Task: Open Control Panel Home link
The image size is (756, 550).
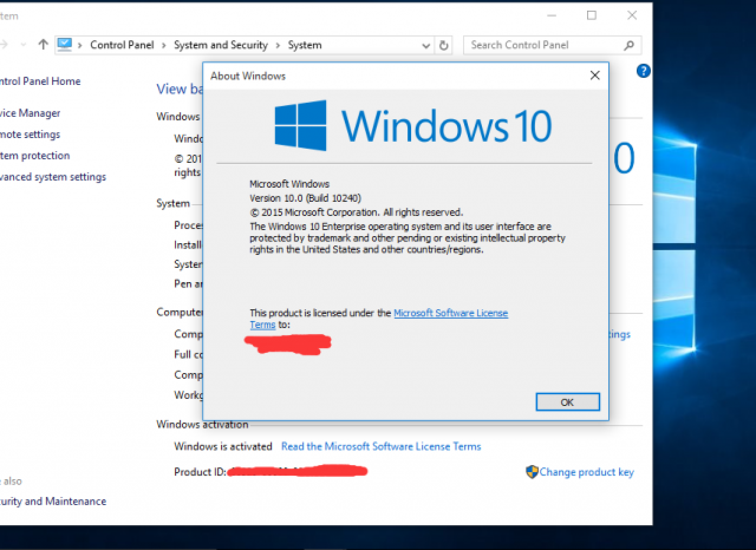Action: (x=39, y=81)
